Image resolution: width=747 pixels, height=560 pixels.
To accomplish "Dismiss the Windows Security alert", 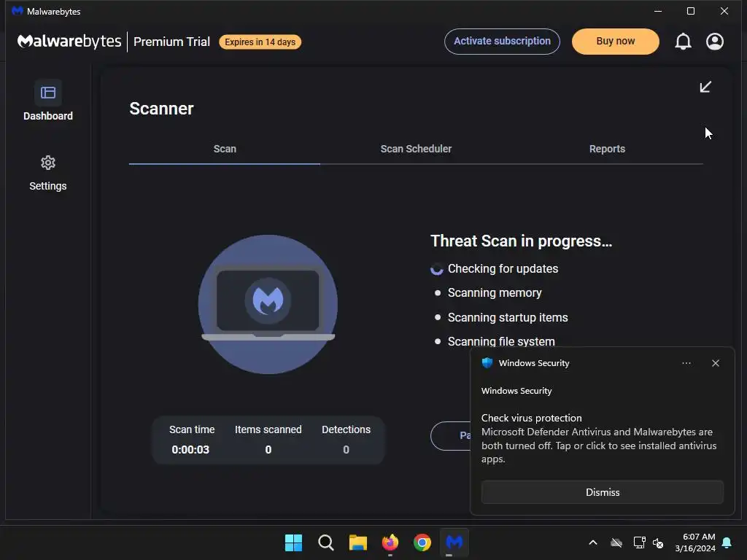I will click(602, 492).
